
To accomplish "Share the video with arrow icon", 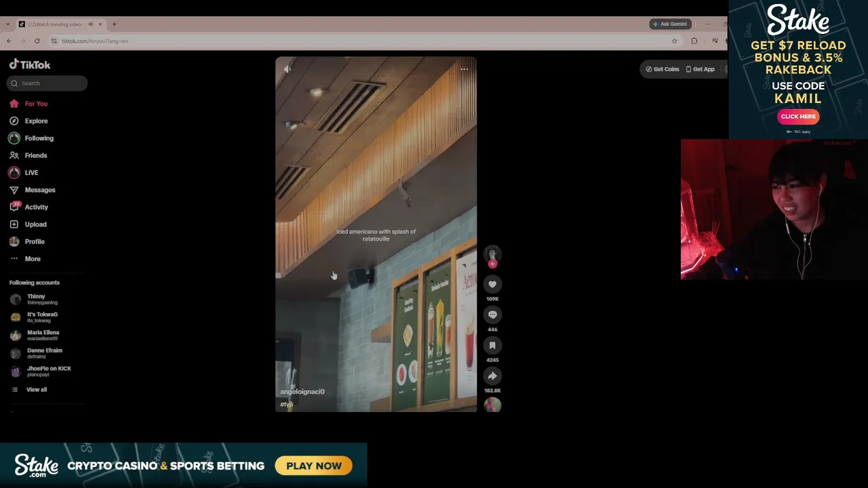I will coord(492,376).
